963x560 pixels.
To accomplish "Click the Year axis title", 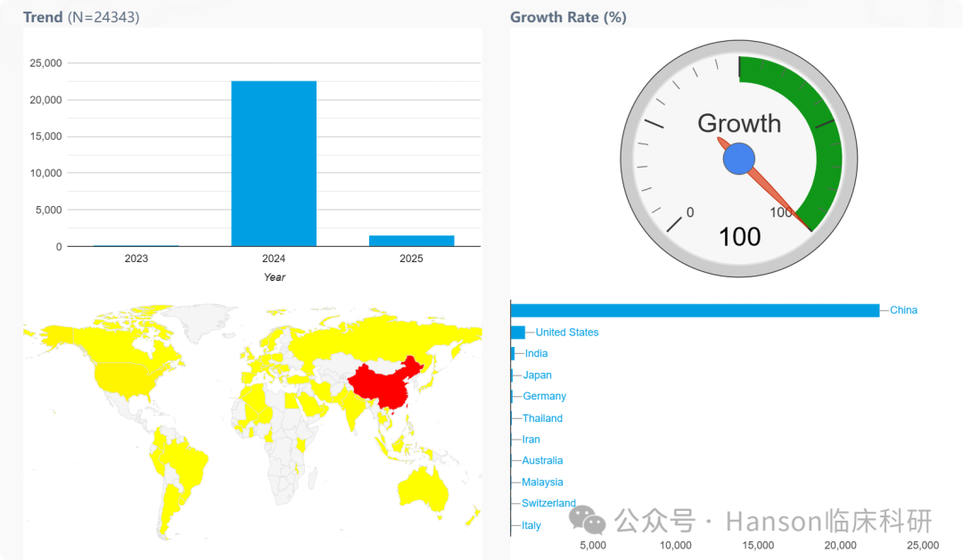I will click(x=275, y=277).
